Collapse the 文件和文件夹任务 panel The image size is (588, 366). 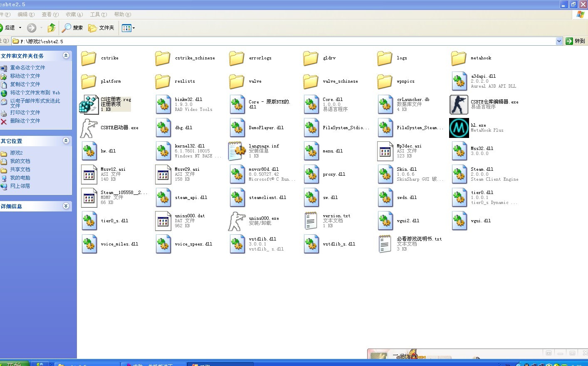click(x=66, y=56)
